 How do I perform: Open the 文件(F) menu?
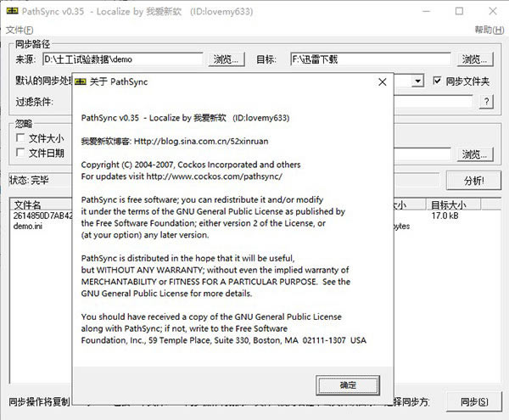[20, 30]
